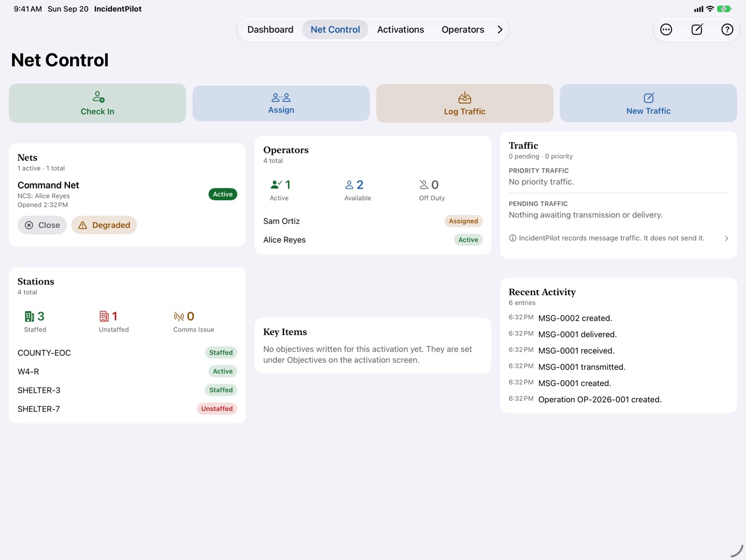This screenshot has width=746, height=560.
Task: Click the Staffed stations building icon
Action: tap(29, 316)
